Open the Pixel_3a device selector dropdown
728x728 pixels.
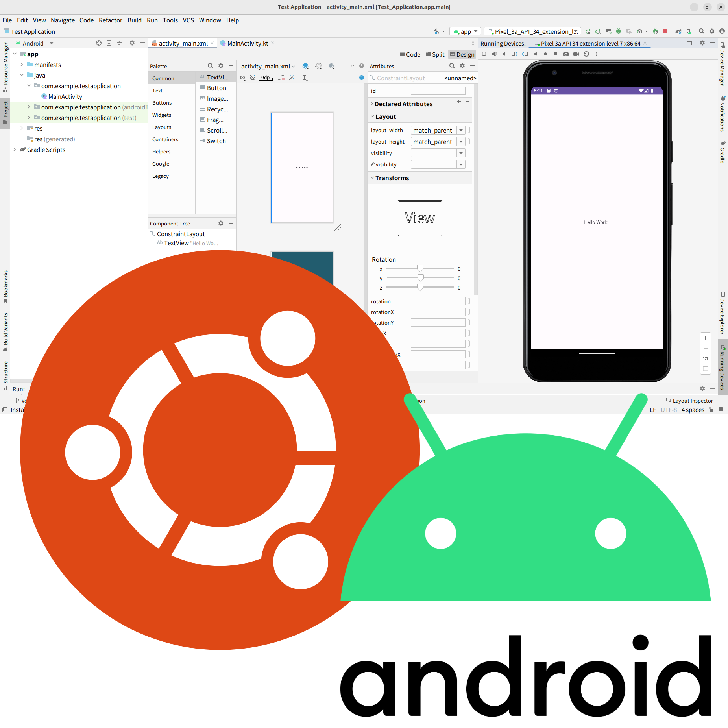[x=533, y=31]
